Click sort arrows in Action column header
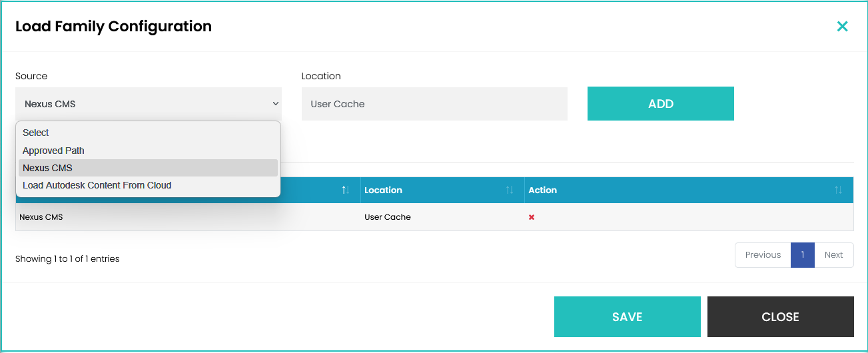868x353 pixels. (837, 190)
